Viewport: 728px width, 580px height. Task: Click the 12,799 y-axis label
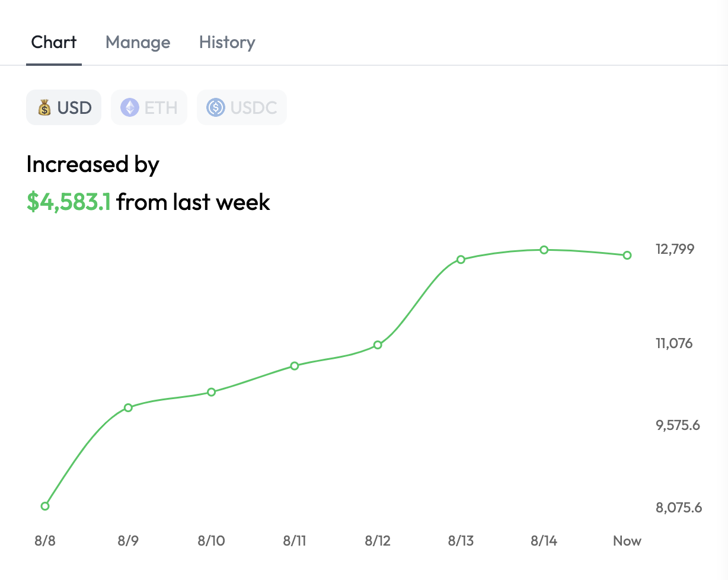(x=675, y=249)
